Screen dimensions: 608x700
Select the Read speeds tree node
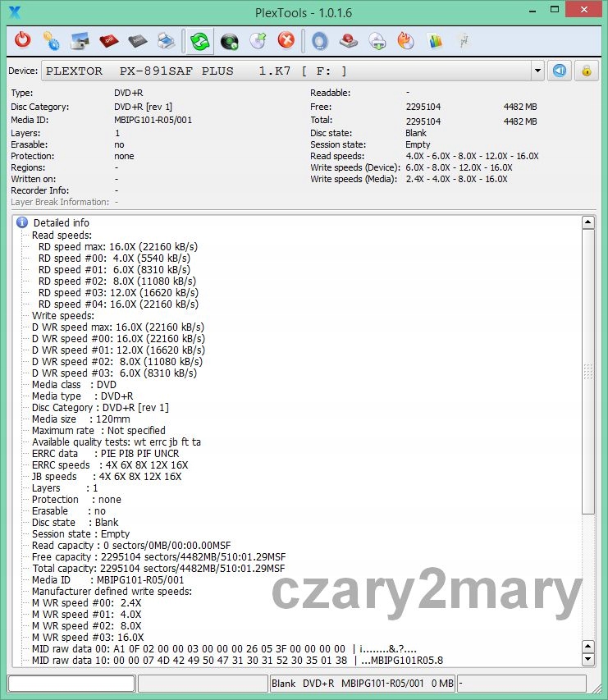[x=62, y=235]
